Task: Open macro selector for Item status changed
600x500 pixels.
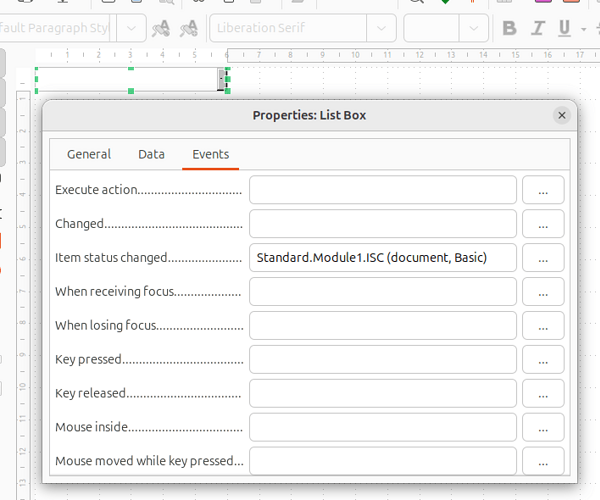Action: coord(543,257)
